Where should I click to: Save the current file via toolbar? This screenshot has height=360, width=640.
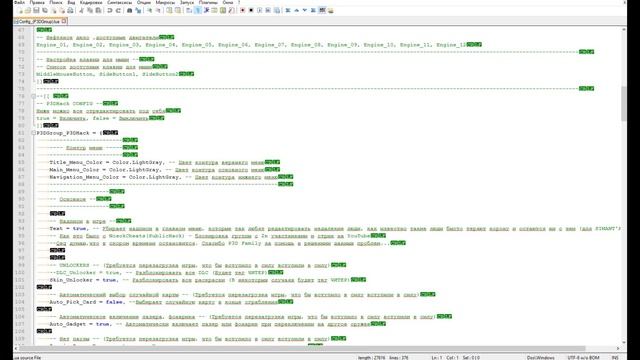(x=36, y=10)
